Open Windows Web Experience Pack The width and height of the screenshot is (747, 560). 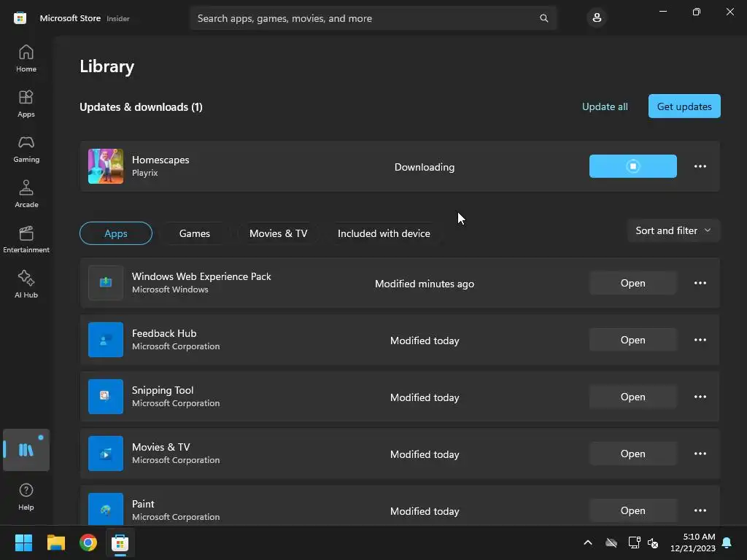(x=632, y=283)
